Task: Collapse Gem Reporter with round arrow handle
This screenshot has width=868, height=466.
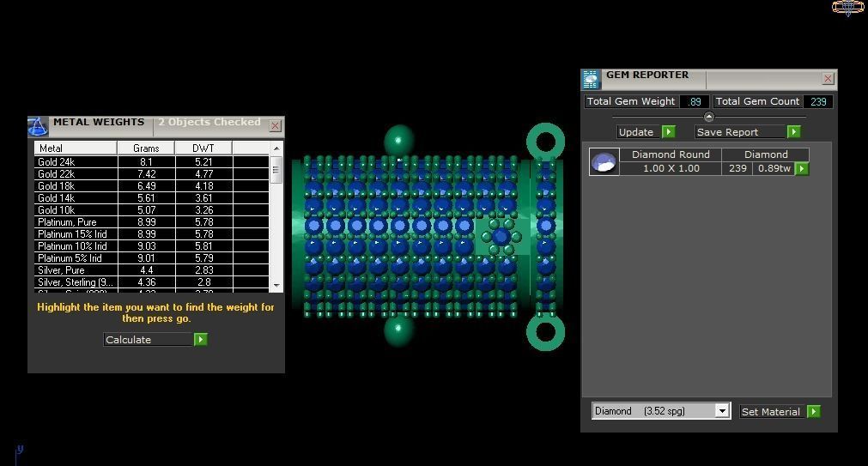Action: (708, 117)
